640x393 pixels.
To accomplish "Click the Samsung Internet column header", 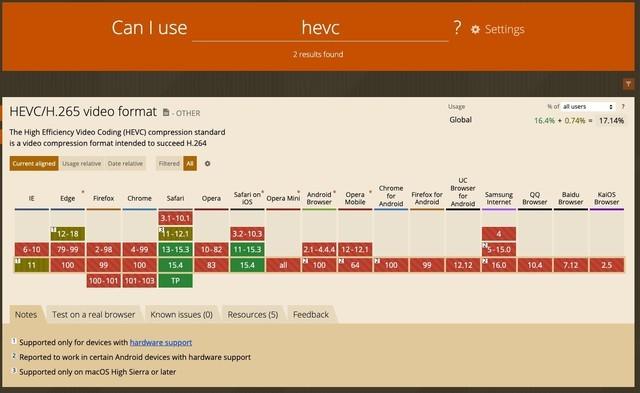I will click(498, 198).
